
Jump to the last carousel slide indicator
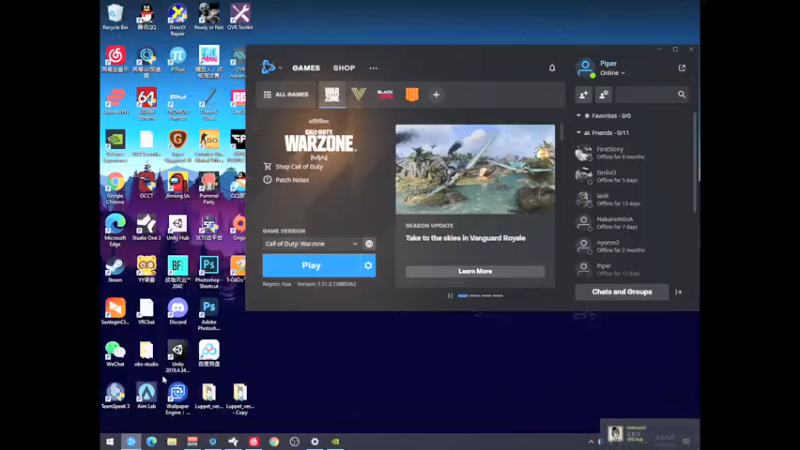pyautogui.click(x=498, y=295)
